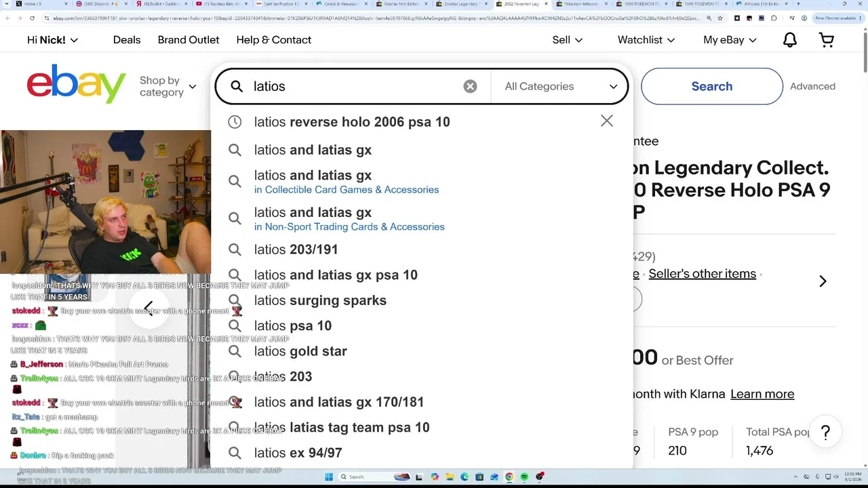868x488 pixels.
Task: Go to Deals
Action: tap(127, 40)
